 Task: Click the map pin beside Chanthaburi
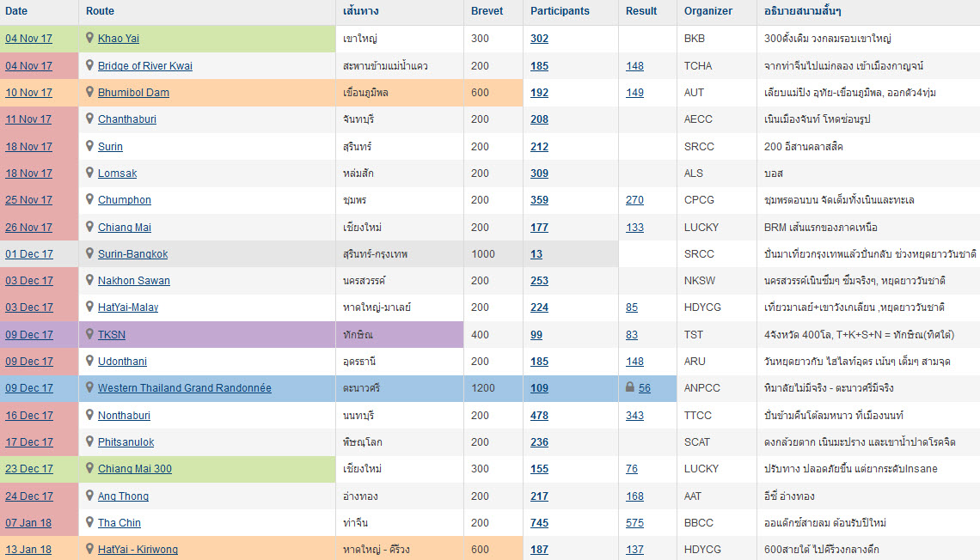89,119
